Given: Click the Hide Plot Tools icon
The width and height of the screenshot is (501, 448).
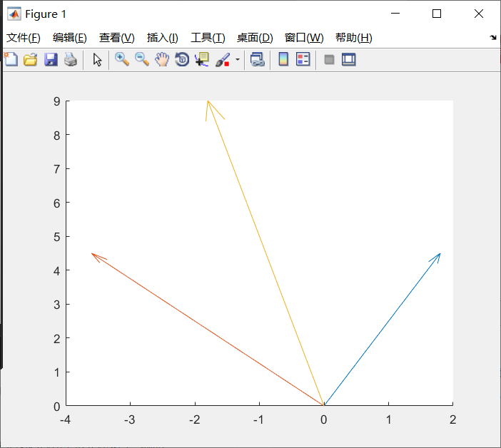Looking at the screenshot, I should (x=329, y=60).
